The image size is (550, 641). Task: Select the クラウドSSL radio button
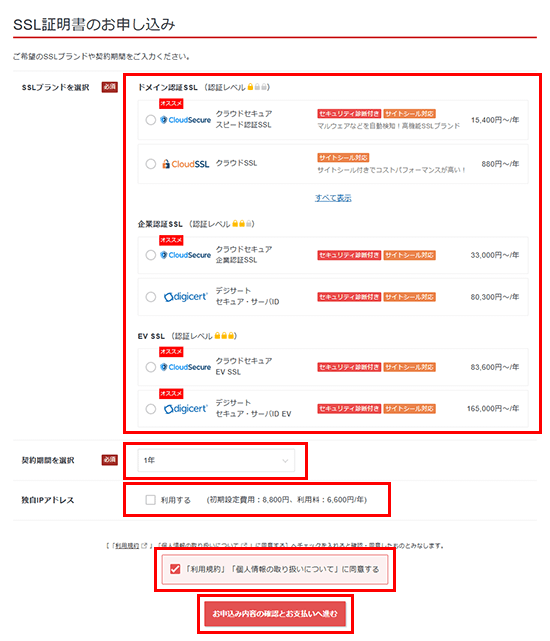[151, 164]
